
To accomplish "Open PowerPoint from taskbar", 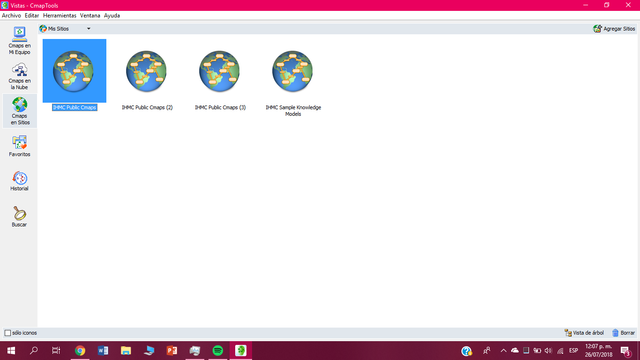I will point(172,351).
